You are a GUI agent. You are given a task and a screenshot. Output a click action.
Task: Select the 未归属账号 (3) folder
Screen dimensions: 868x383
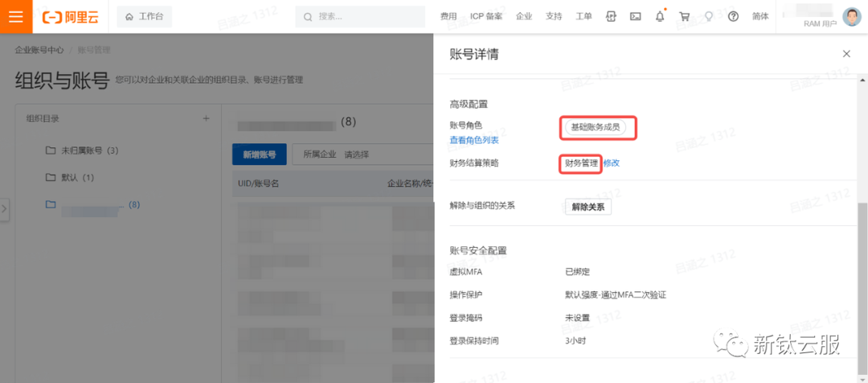(82, 150)
